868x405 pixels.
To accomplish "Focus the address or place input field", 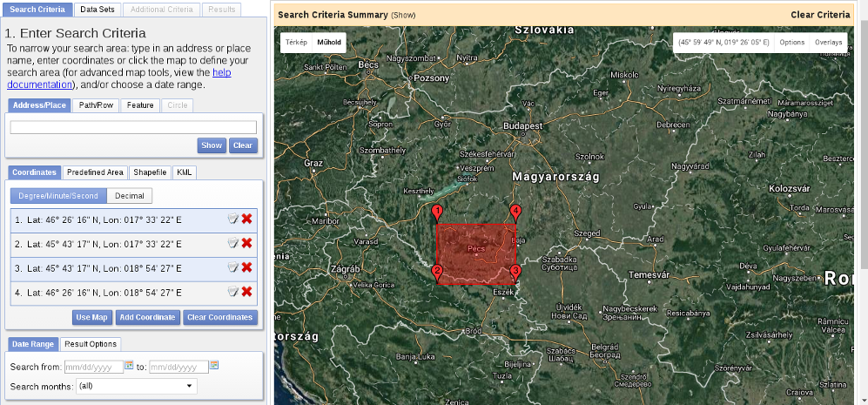I will coord(133,127).
